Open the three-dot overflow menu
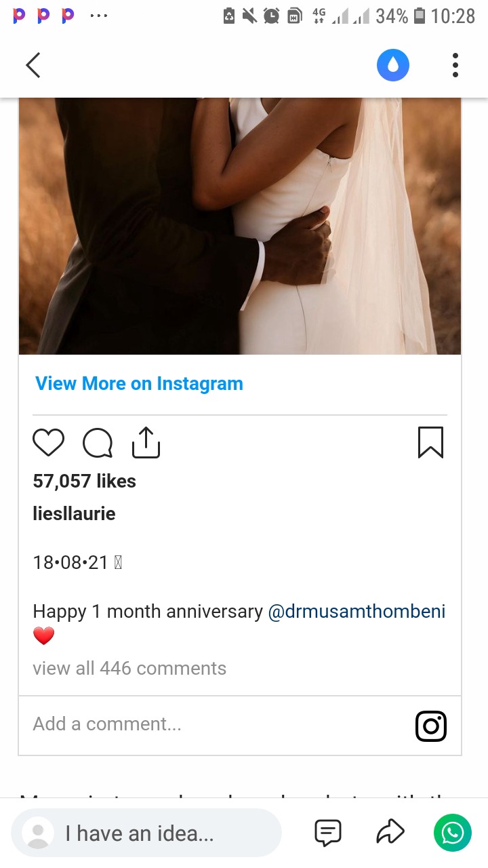This screenshot has width=488, height=868. point(455,65)
